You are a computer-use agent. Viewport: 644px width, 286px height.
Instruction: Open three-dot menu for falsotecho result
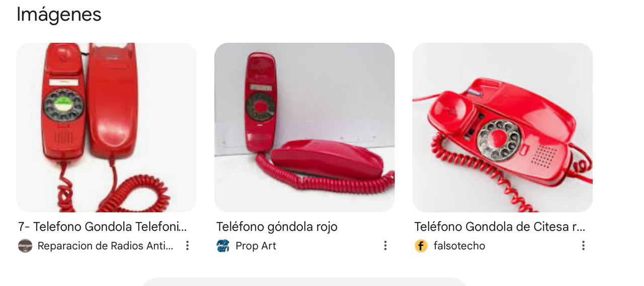[x=583, y=245]
